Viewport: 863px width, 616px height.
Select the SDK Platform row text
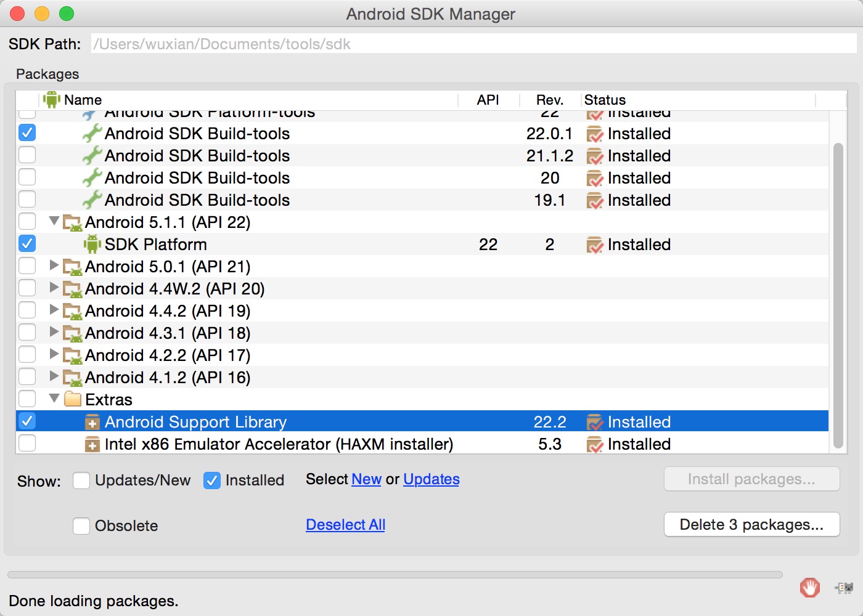tap(155, 245)
